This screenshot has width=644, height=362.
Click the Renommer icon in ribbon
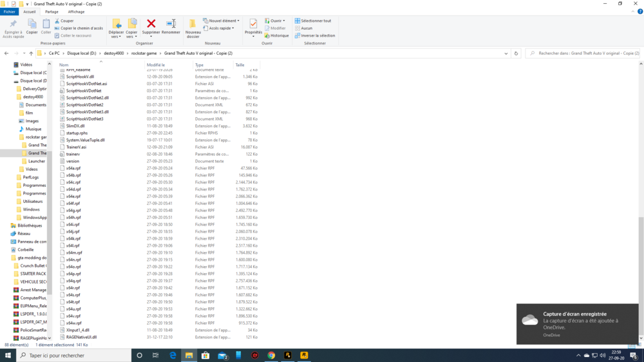171,27
